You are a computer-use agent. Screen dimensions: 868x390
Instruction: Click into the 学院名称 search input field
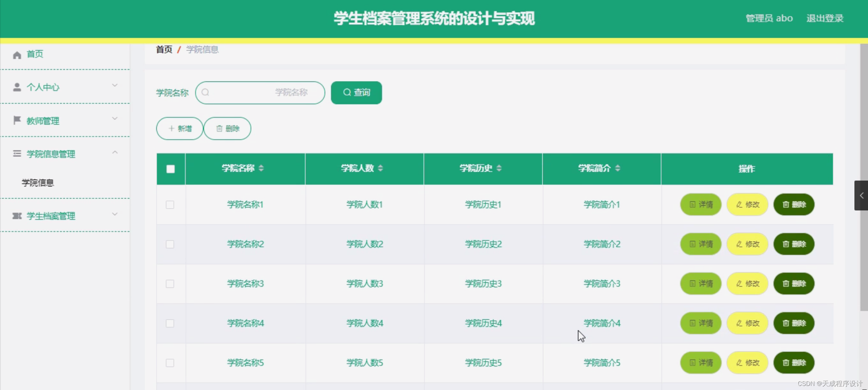click(260, 93)
